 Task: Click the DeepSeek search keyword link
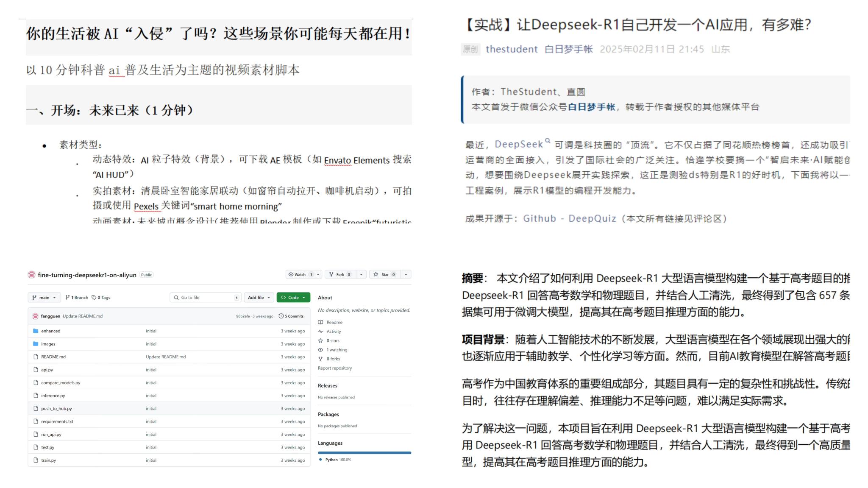[x=519, y=145]
